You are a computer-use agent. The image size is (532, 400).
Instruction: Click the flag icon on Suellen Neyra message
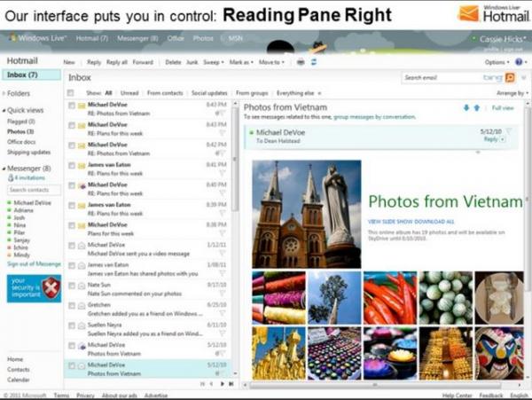pos(223,333)
